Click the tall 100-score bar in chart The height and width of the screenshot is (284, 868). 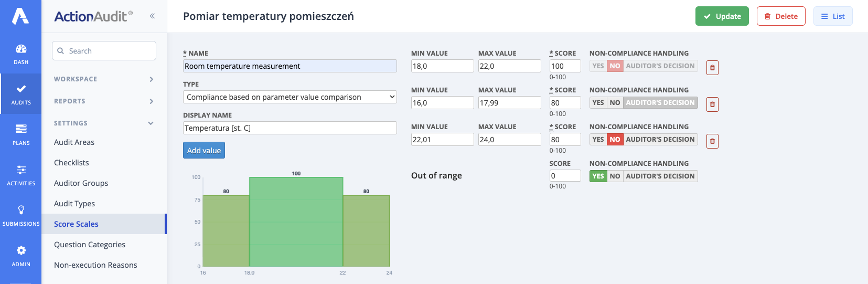tap(296, 222)
